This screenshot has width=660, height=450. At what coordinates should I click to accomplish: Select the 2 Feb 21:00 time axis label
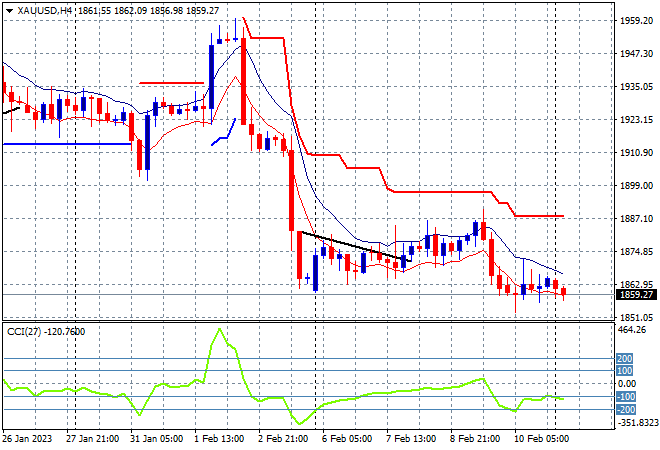click(283, 439)
